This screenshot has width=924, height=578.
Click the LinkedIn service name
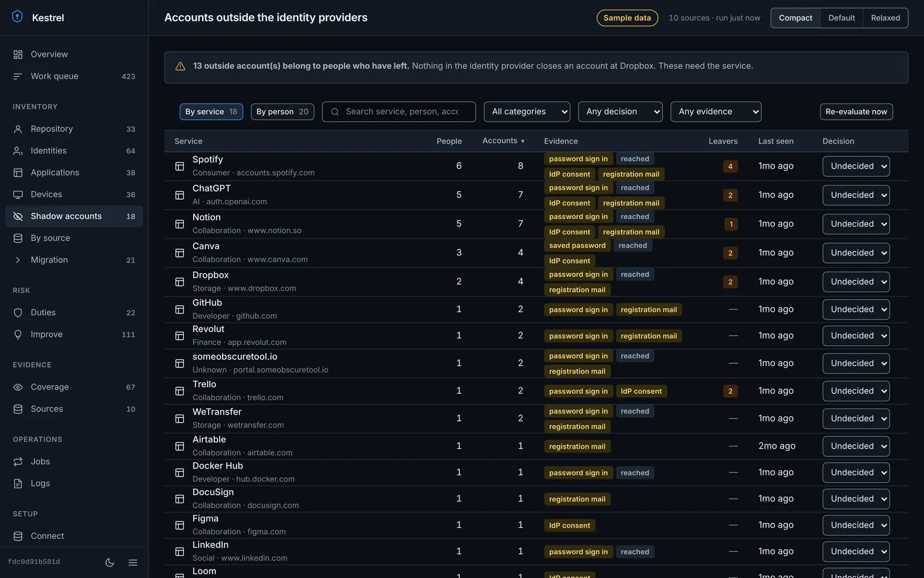pyautogui.click(x=210, y=545)
